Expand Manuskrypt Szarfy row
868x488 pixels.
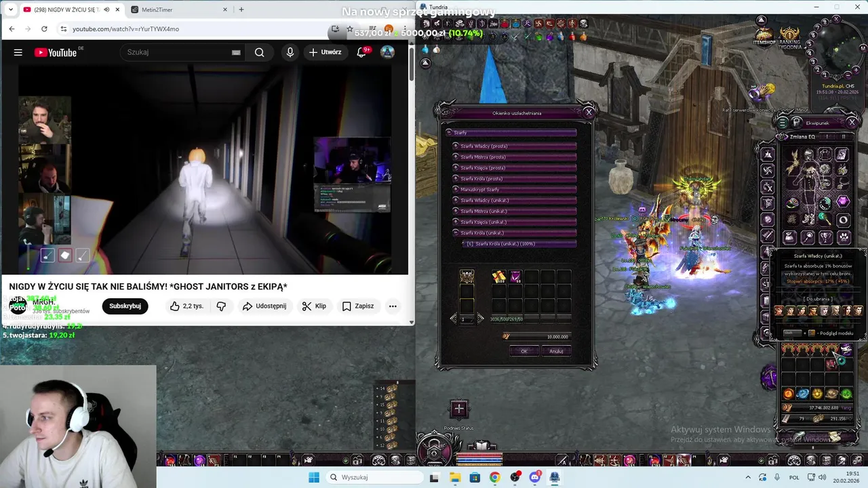click(456, 190)
